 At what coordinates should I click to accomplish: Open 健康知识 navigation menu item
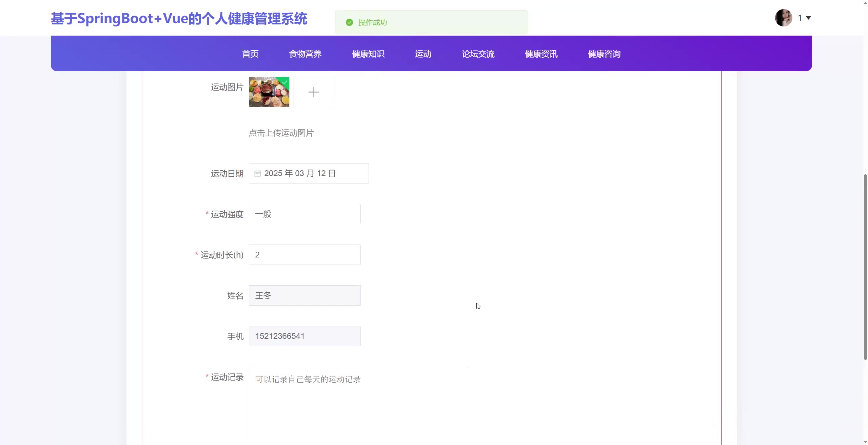click(x=368, y=54)
